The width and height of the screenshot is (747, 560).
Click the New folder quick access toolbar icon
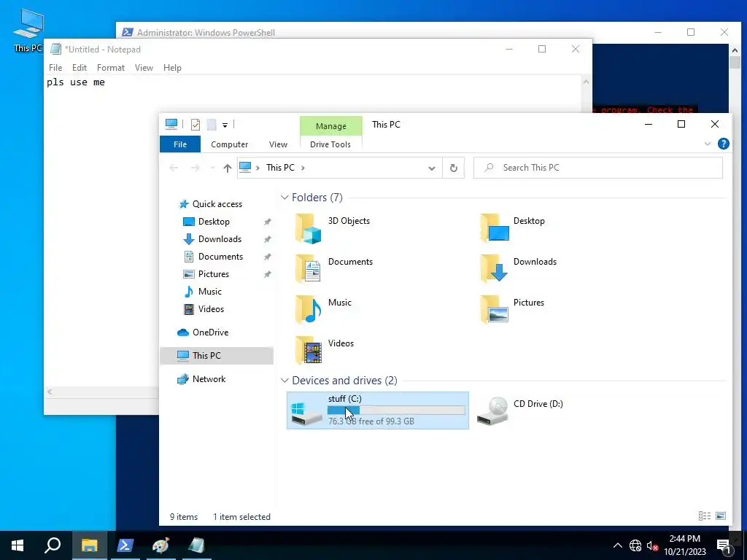click(212, 125)
